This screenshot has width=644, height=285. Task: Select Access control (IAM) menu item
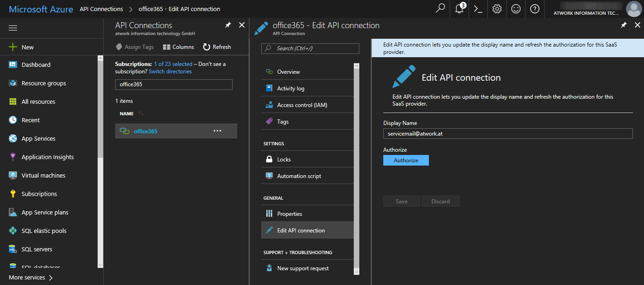[302, 105]
